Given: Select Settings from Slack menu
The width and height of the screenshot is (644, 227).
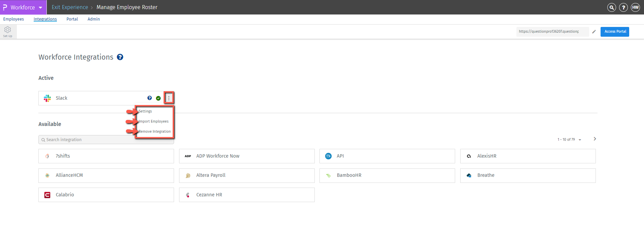Looking at the screenshot, I should point(145,111).
